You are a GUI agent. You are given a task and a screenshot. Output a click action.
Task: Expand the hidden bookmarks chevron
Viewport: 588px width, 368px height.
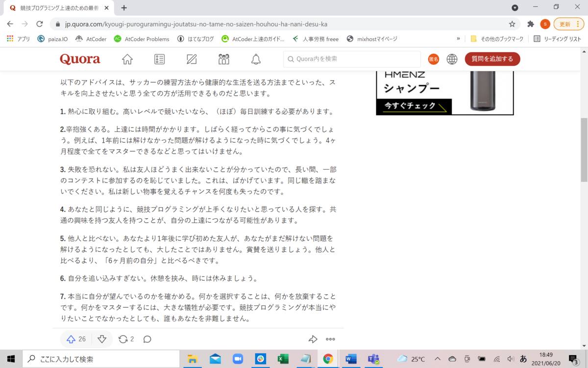(458, 39)
